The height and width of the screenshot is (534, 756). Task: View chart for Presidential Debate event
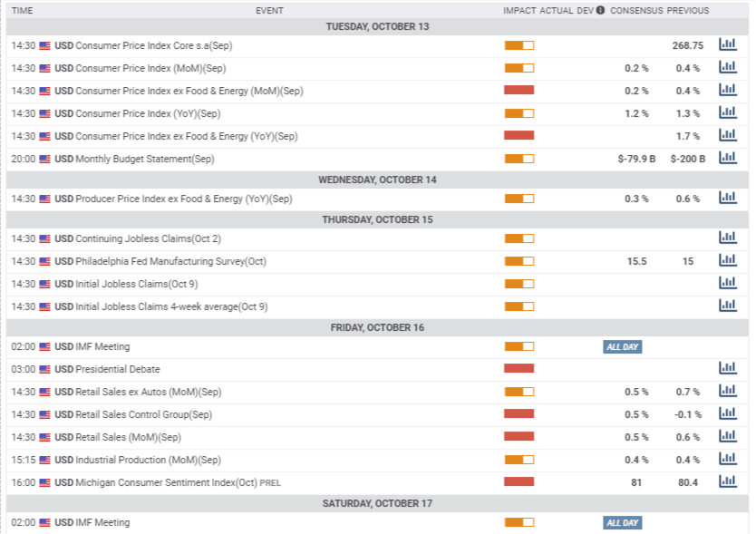coord(727,368)
